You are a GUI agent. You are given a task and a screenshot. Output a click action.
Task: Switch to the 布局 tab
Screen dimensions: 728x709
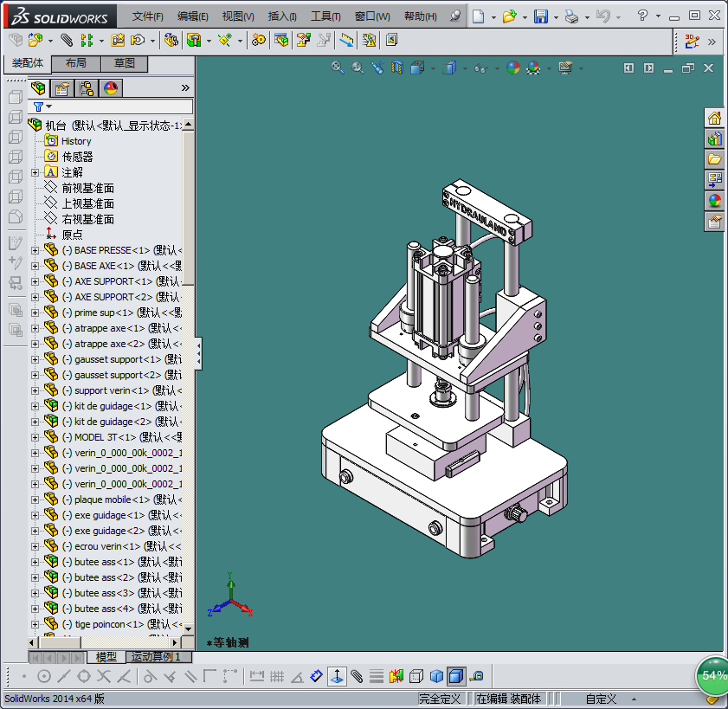click(x=75, y=63)
